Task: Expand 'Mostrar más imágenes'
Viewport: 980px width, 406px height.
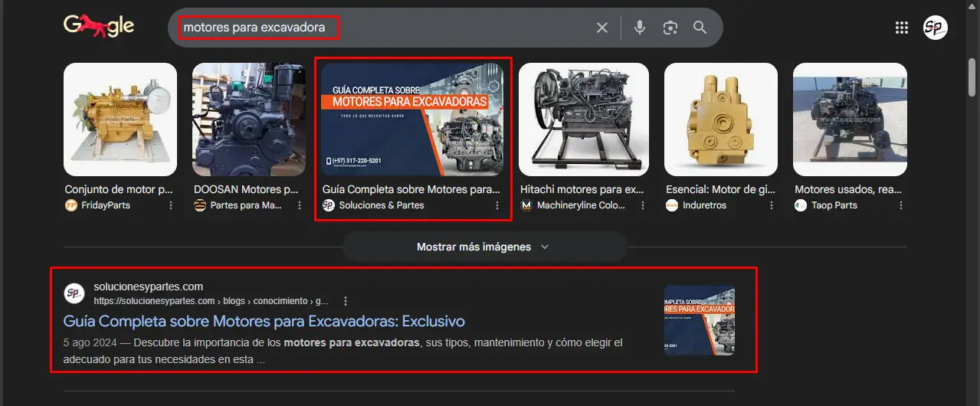Action: (484, 247)
